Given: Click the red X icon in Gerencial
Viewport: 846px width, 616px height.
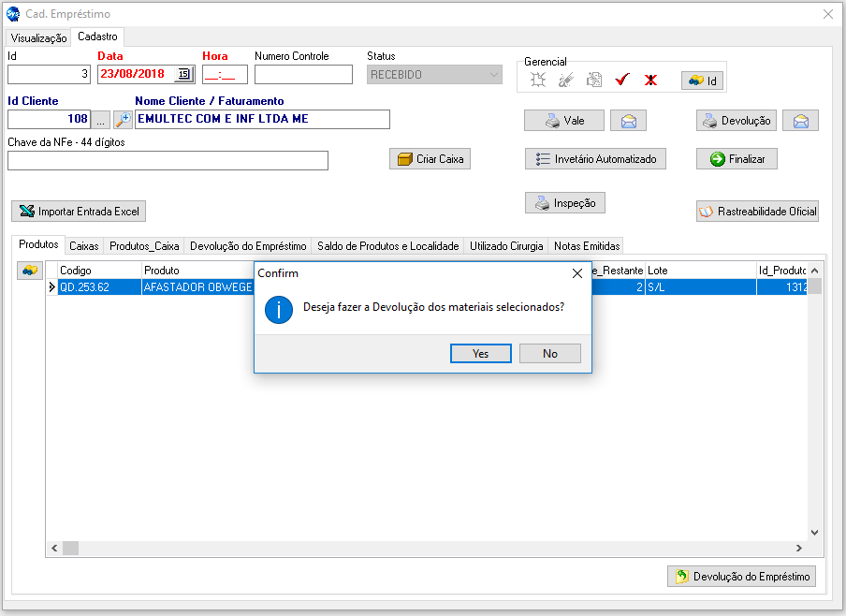Looking at the screenshot, I should click(x=650, y=81).
